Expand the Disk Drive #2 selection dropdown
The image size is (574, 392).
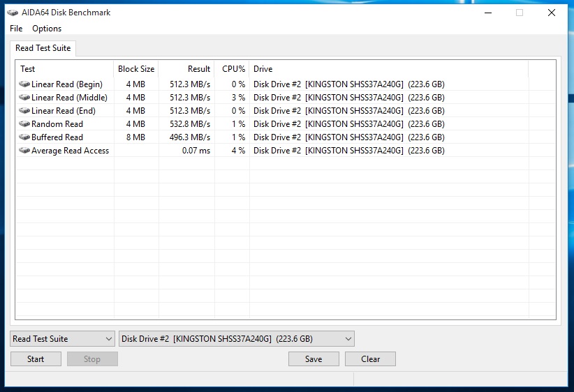237,339
